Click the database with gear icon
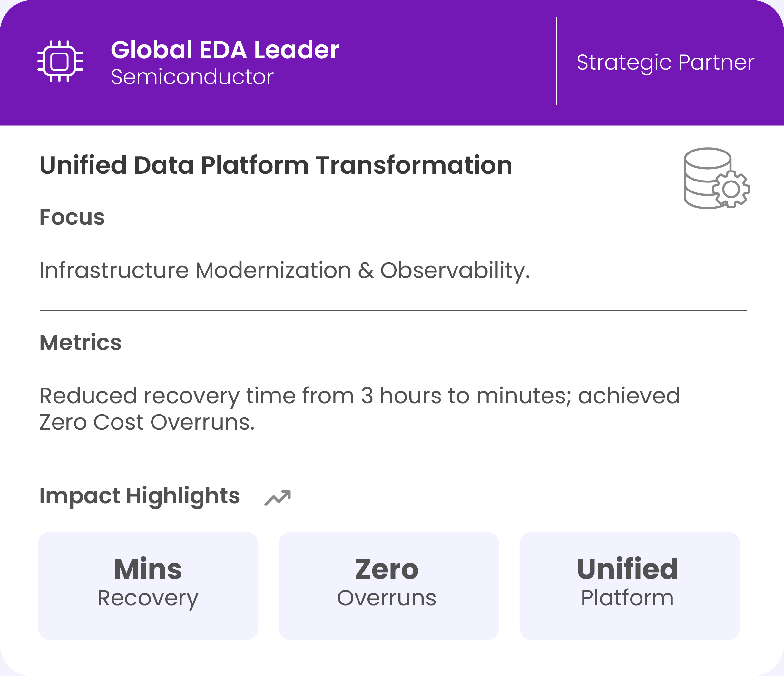 point(716,178)
